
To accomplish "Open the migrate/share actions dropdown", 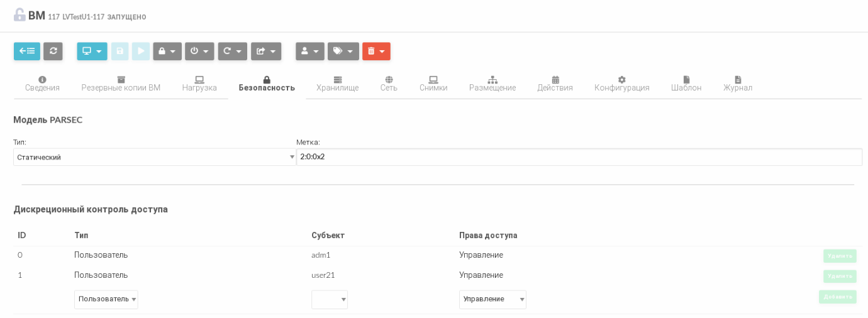I will tap(266, 52).
